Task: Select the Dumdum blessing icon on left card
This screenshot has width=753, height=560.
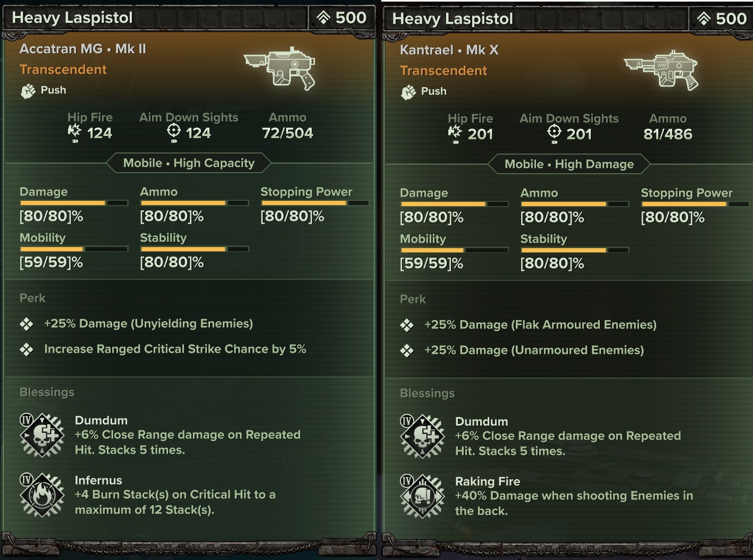Action: 42,435
